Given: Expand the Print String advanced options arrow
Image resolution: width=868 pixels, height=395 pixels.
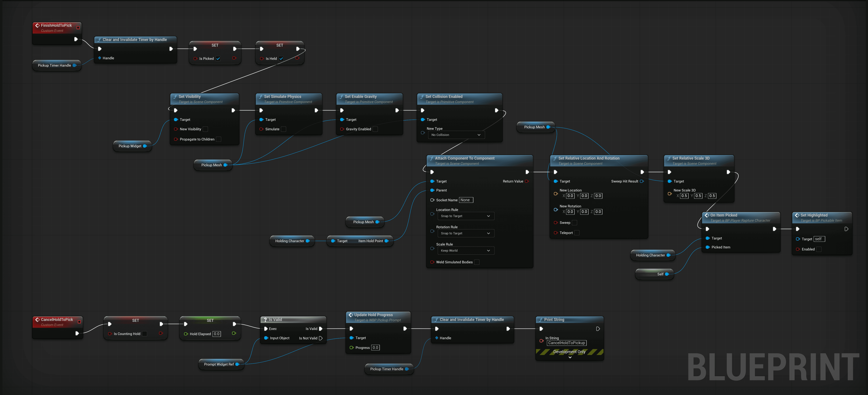Looking at the screenshot, I should coord(570,357).
